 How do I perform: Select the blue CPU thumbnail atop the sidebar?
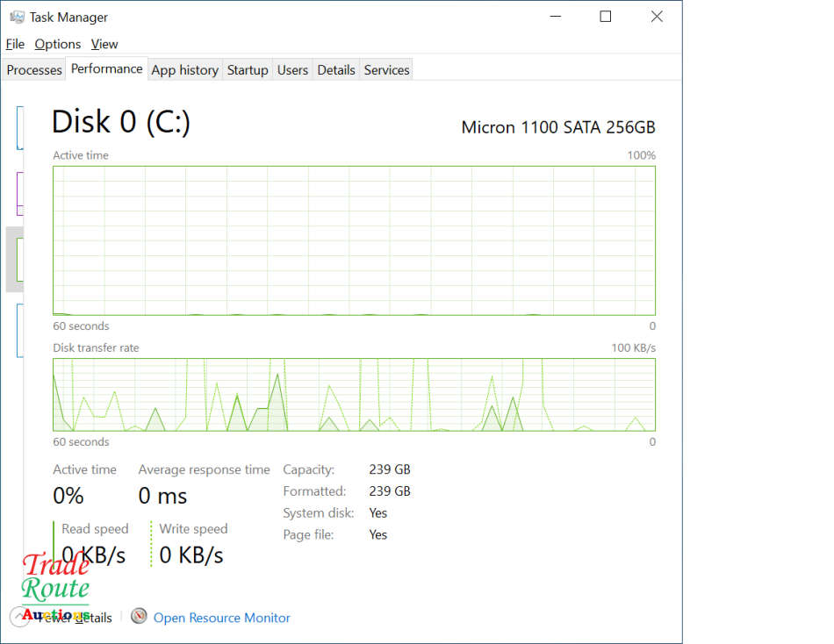19,127
